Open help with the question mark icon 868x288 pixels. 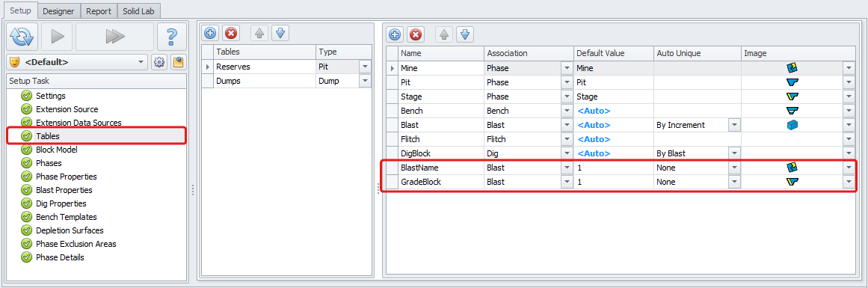click(x=172, y=37)
